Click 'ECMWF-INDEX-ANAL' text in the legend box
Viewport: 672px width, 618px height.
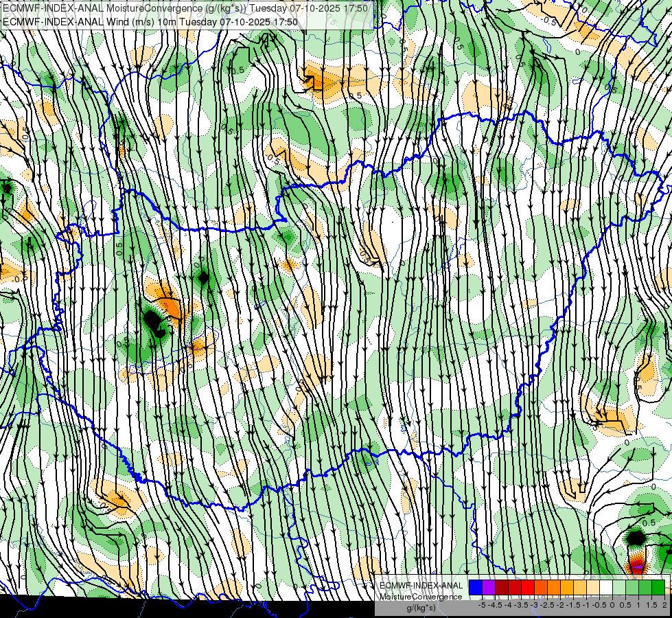click(421, 586)
